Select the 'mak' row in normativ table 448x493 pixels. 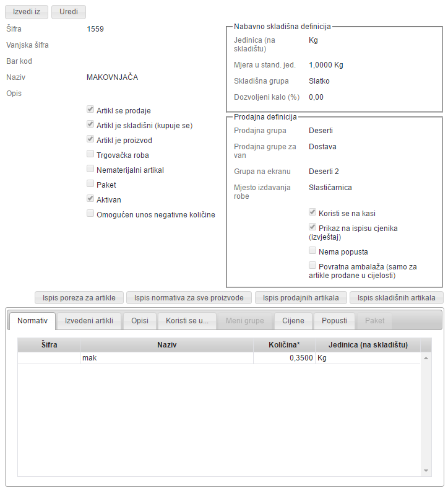click(218, 358)
